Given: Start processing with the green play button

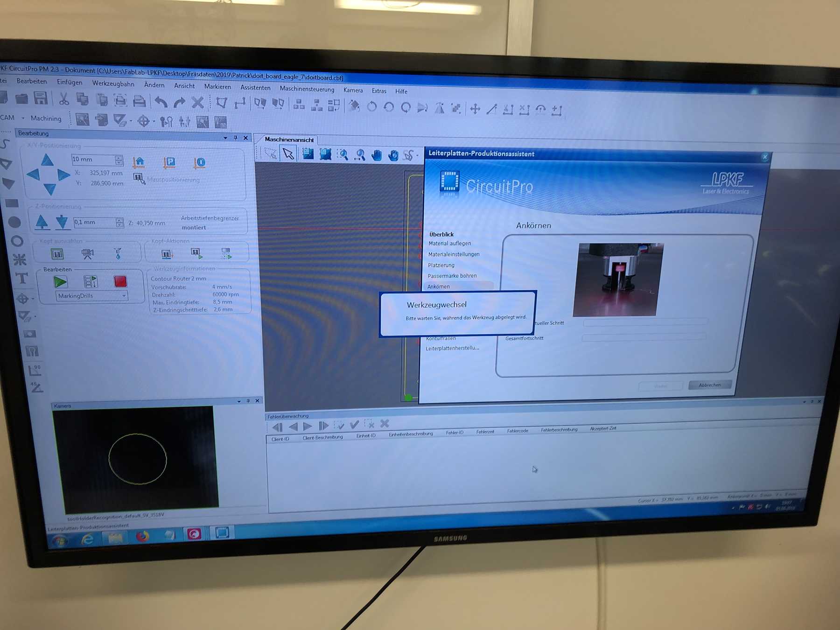Looking at the screenshot, I should 60,282.
